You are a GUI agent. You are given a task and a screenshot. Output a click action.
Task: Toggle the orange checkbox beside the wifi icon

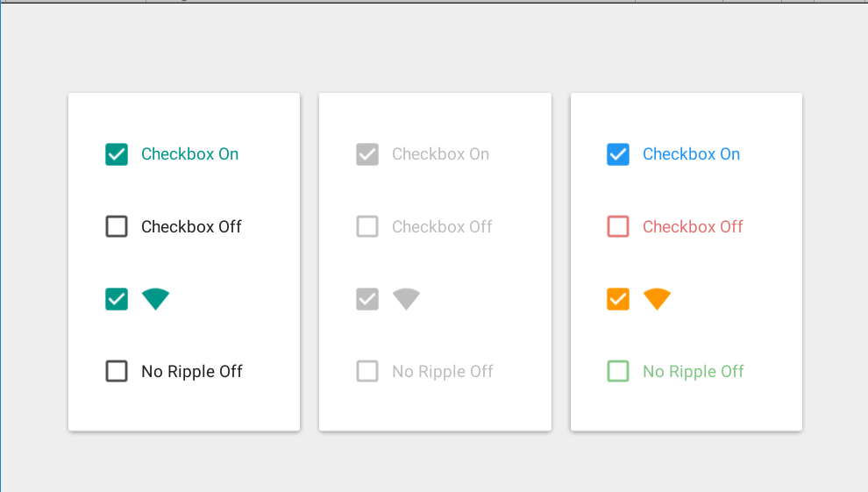pos(618,299)
